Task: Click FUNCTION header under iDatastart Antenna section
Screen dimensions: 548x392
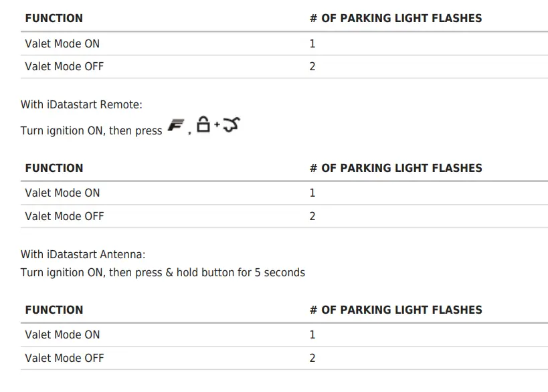Action: point(54,310)
